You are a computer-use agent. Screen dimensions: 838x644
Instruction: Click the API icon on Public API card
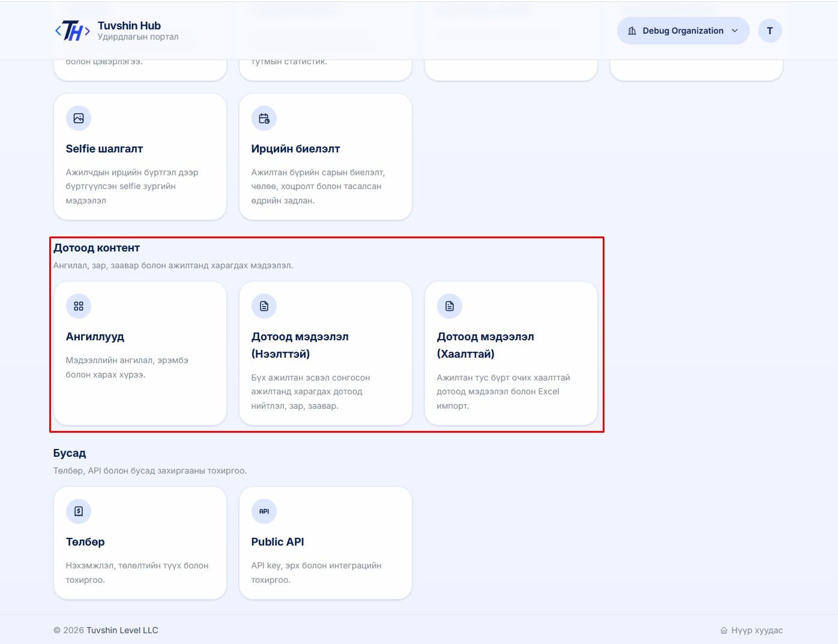click(264, 511)
